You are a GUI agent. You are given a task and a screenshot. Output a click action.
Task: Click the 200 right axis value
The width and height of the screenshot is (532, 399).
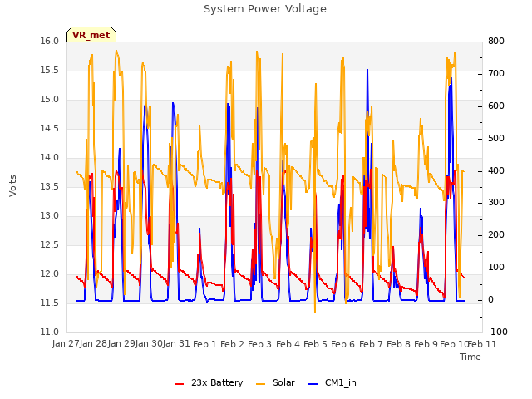point(496,234)
